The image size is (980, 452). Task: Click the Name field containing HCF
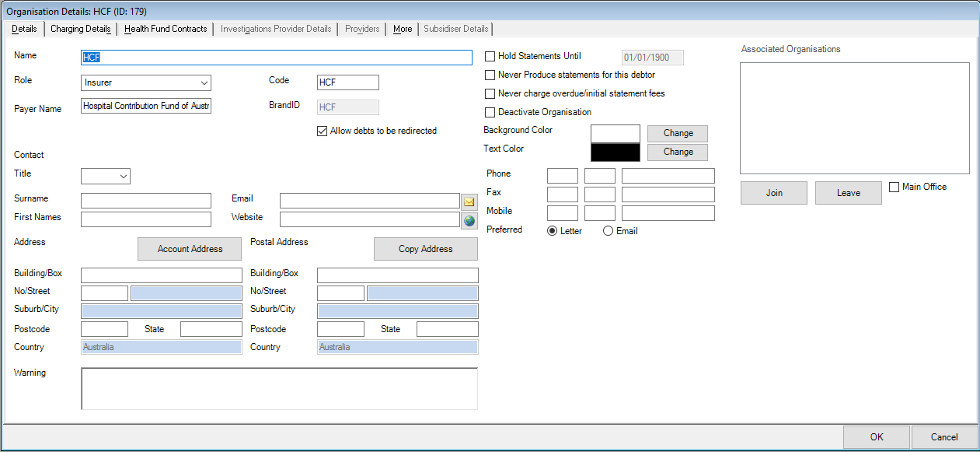click(277, 58)
